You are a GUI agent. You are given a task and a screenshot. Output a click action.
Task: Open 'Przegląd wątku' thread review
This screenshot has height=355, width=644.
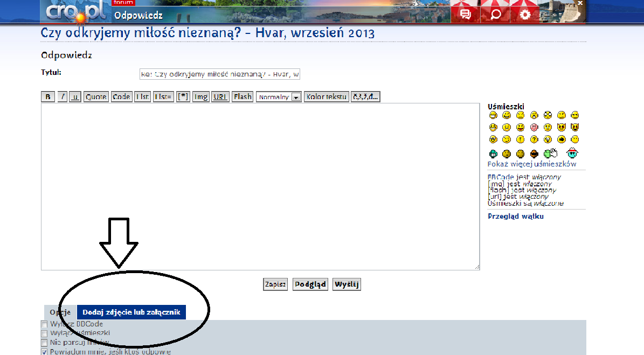515,216
